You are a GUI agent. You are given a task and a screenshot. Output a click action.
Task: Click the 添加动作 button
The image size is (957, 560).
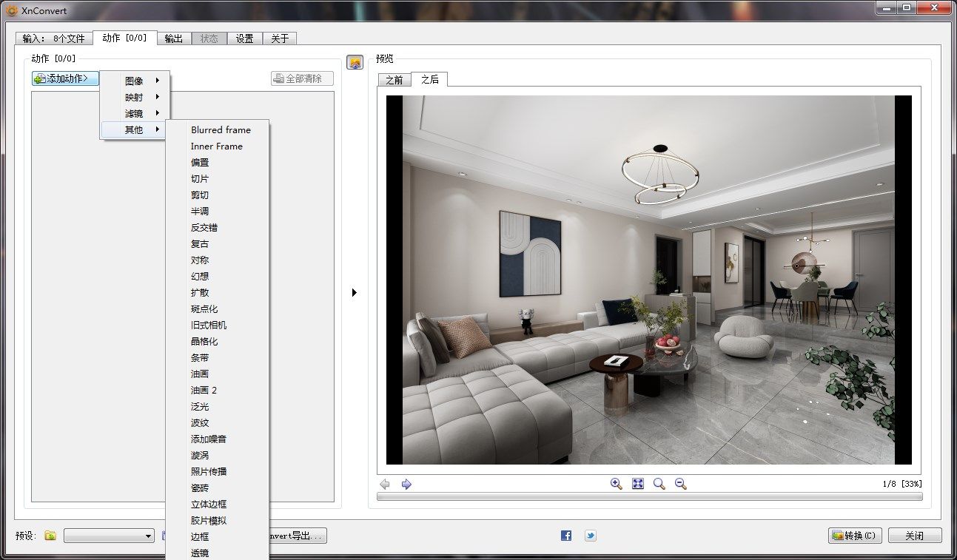[x=66, y=78]
